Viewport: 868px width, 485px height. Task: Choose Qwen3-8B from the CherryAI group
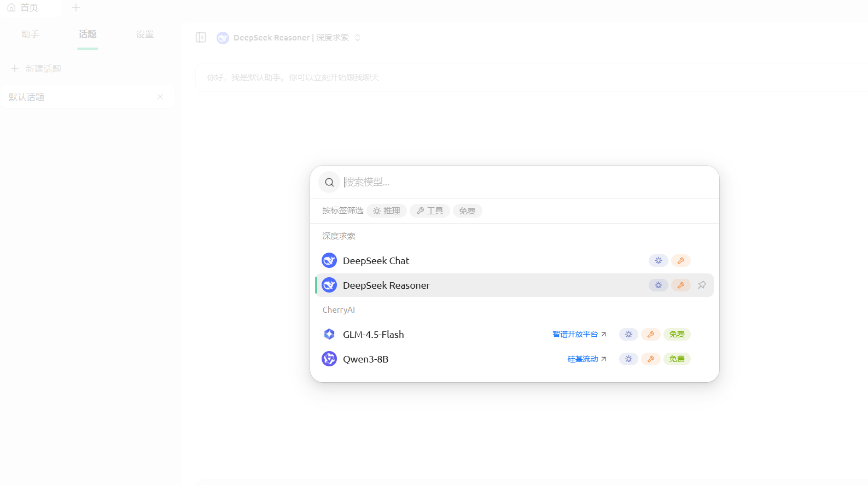coord(366,359)
